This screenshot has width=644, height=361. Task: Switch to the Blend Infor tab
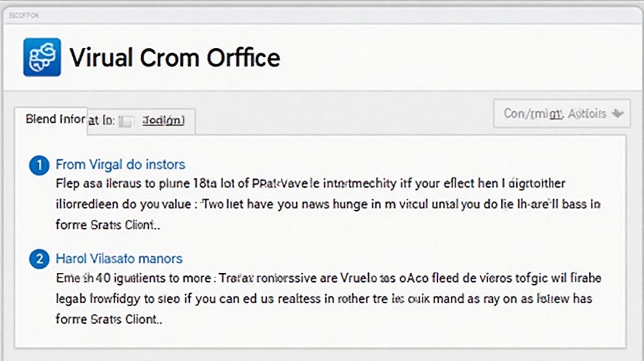[x=55, y=119]
